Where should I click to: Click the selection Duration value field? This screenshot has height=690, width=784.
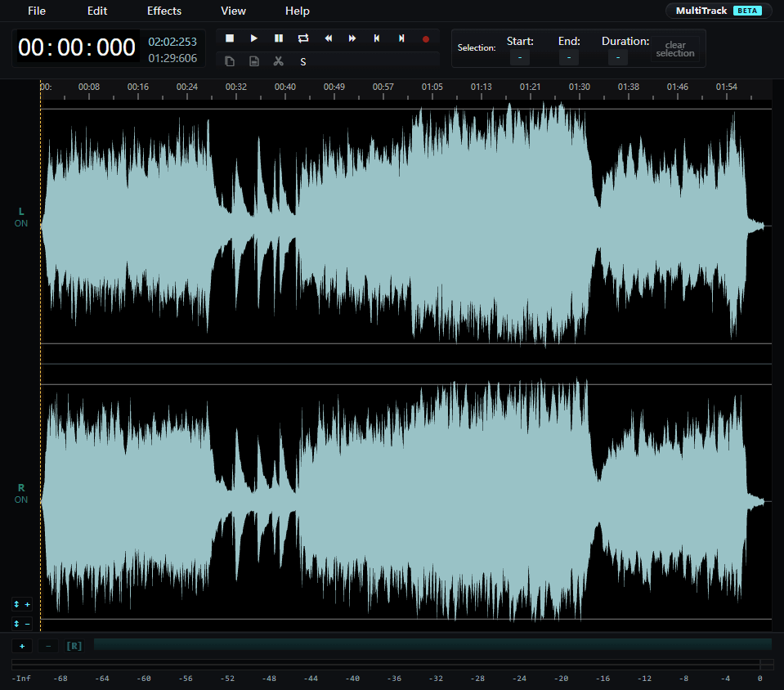[x=618, y=57]
